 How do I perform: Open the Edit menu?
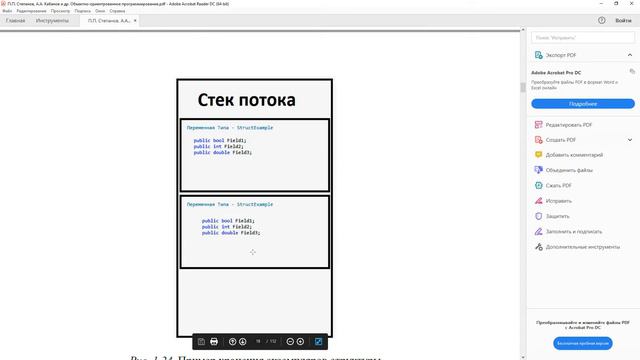click(31, 11)
